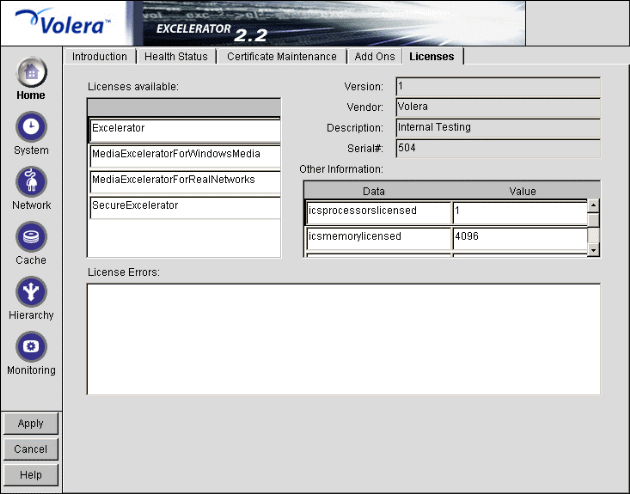Click the Vendor field showing Volera
This screenshot has width=630, height=494.
coord(498,108)
